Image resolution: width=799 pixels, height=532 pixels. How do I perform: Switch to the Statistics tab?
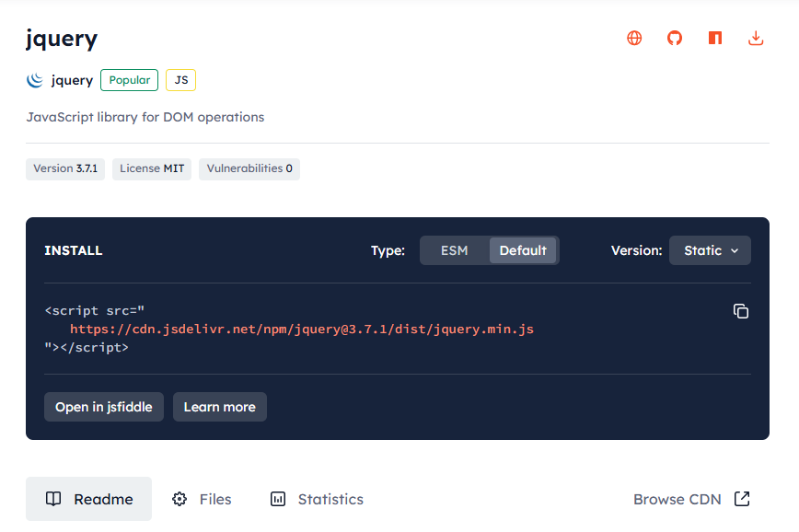(317, 499)
